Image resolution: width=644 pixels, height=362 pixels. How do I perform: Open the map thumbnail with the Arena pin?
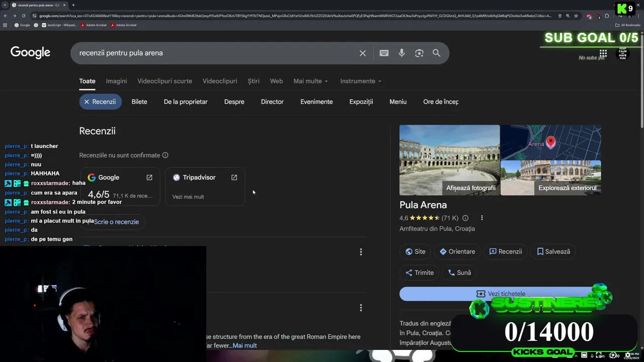point(551,142)
